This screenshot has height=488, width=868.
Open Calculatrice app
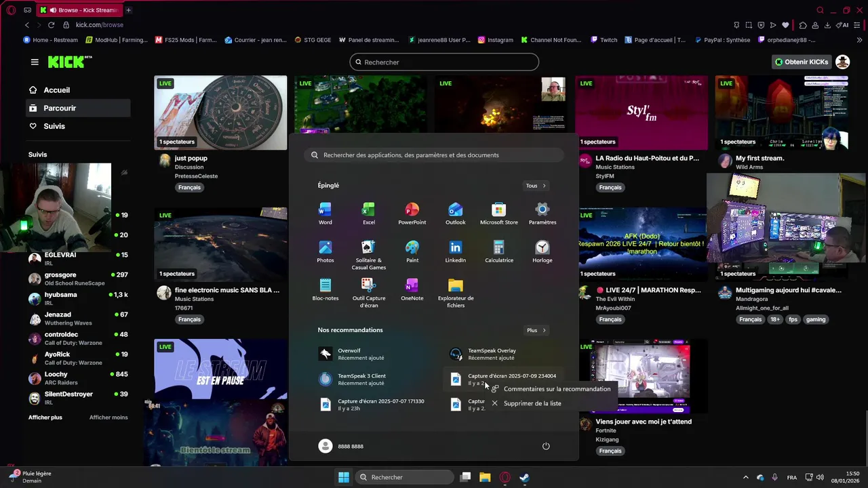pos(498,251)
